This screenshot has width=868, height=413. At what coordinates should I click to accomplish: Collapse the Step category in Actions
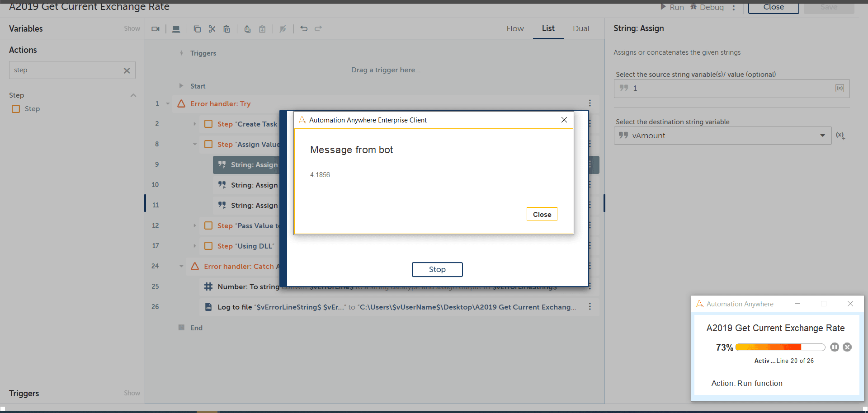tap(133, 95)
